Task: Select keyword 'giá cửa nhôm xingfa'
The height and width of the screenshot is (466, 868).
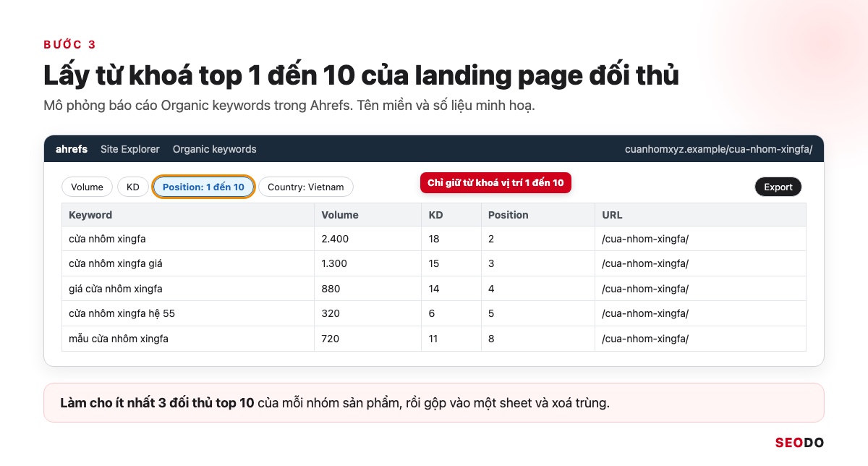Action: click(116, 289)
